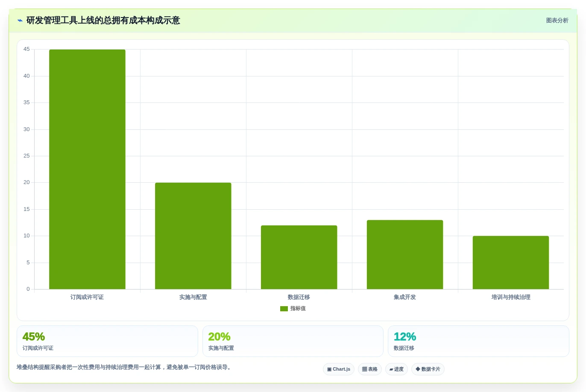Click the x-axis label 培训与持续治理
Screen dimensions: 586x392
tap(511, 297)
